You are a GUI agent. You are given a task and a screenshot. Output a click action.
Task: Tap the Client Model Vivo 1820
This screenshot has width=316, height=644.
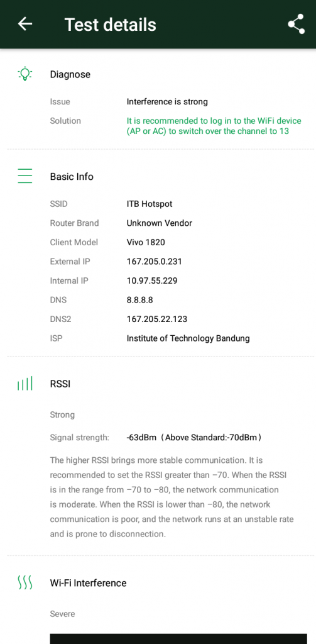146,242
